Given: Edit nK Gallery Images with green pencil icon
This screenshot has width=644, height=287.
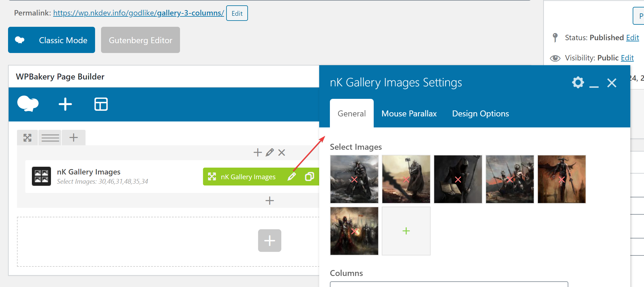Looking at the screenshot, I should click(292, 176).
